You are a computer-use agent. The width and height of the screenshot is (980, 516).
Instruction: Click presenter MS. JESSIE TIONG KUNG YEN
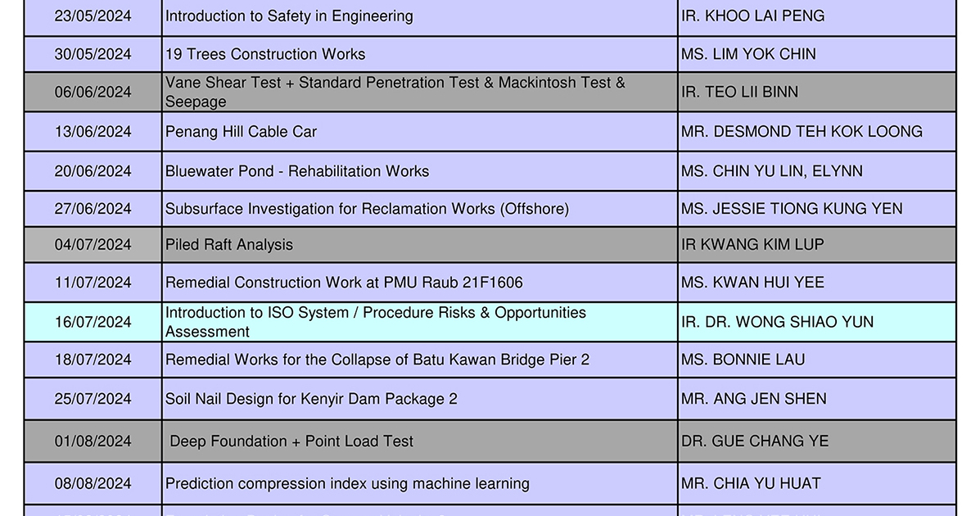point(792,209)
